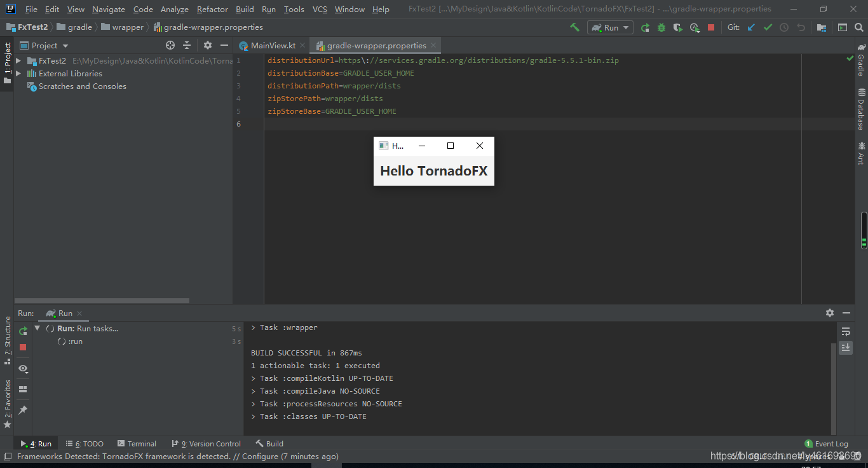Show Git history via the clock icon

(x=784, y=27)
